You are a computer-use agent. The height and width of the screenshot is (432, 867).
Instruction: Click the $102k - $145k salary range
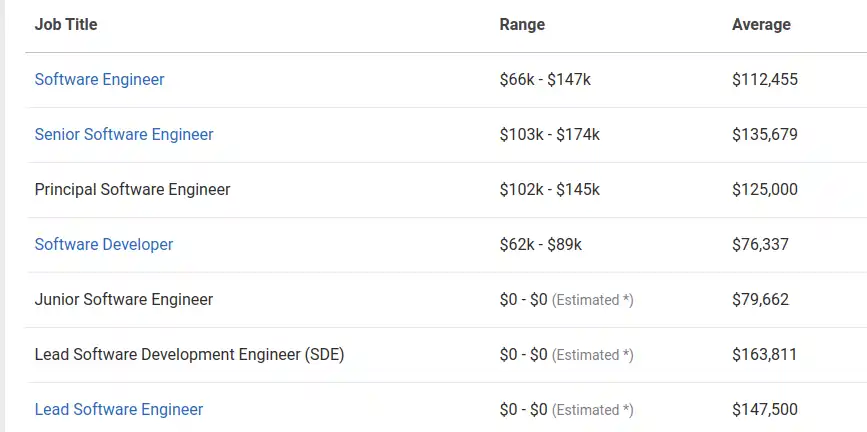tap(550, 190)
